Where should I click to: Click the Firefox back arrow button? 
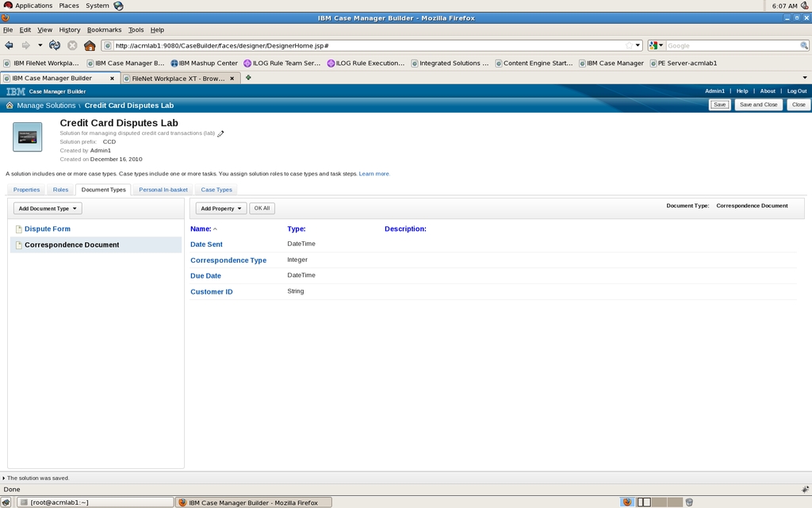coord(10,45)
